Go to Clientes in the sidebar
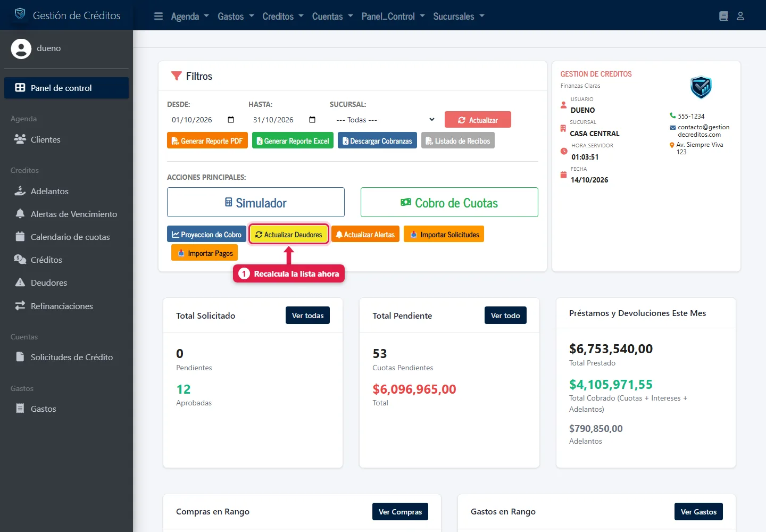The height and width of the screenshot is (532, 766). pyautogui.click(x=66, y=139)
